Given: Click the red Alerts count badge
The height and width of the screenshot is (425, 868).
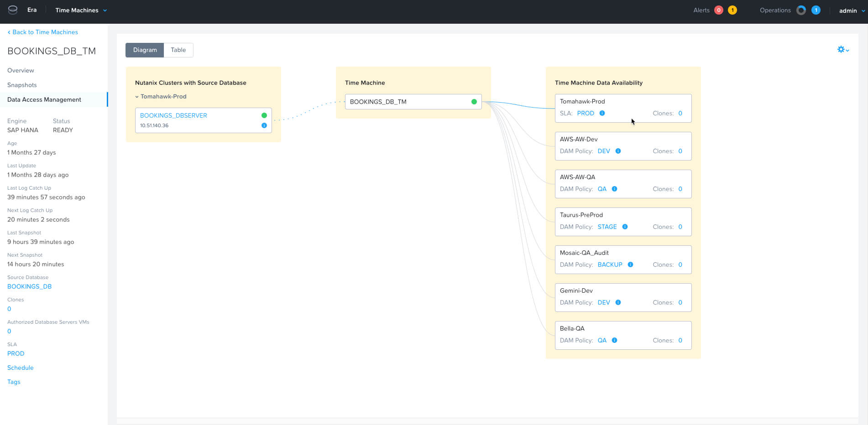Looking at the screenshot, I should 718,10.
